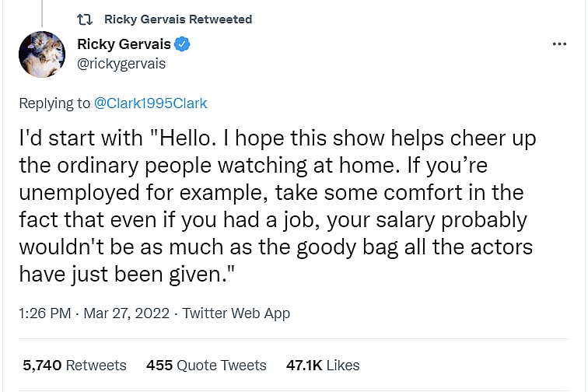Open the Twitter Web App source link

tap(236, 313)
